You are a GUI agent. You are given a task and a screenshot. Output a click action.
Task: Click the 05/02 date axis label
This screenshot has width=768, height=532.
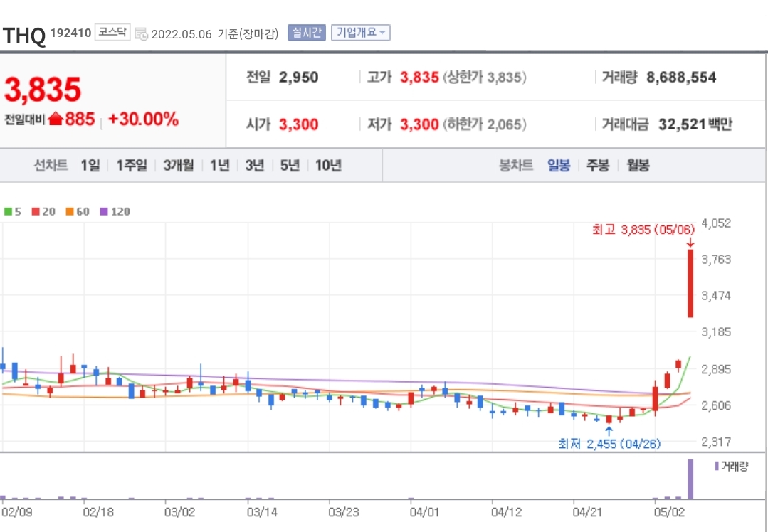670,512
